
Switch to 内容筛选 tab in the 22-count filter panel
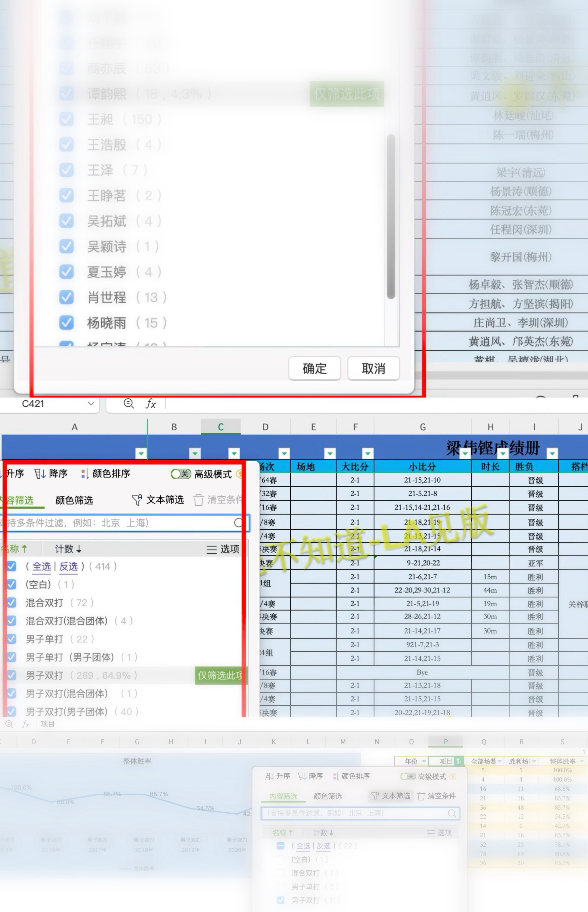click(x=283, y=796)
